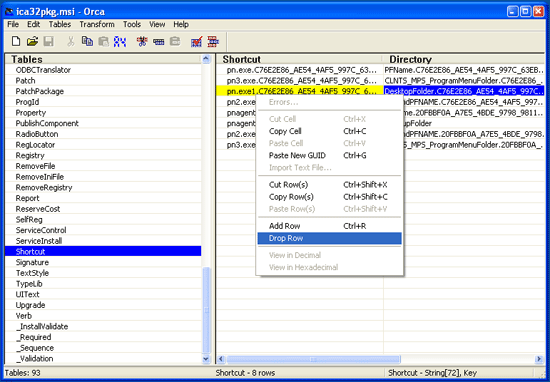
Task: Click the greyed-out Cut scissors icon
Action: tap(71, 41)
